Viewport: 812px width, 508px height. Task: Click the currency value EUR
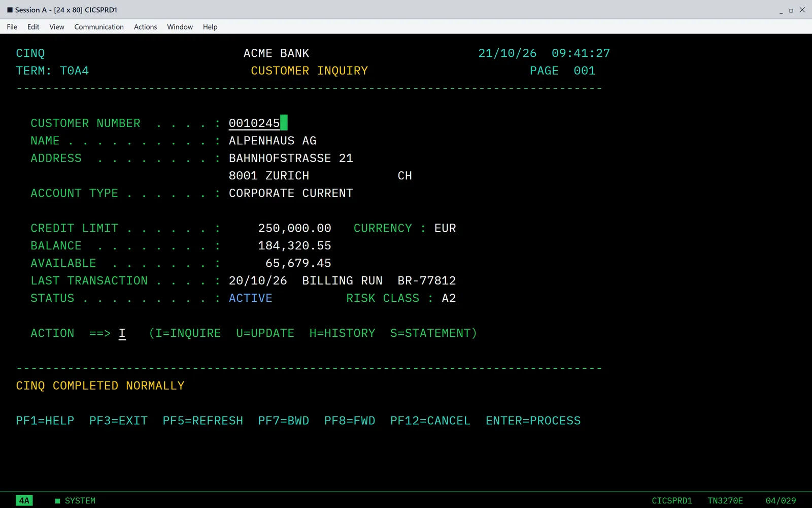point(445,229)
